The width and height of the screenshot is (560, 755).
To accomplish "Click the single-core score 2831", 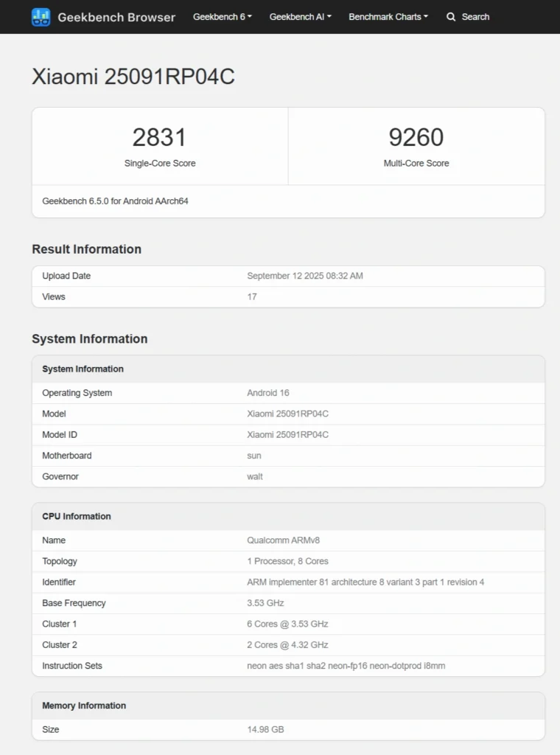I will point(159,137).
